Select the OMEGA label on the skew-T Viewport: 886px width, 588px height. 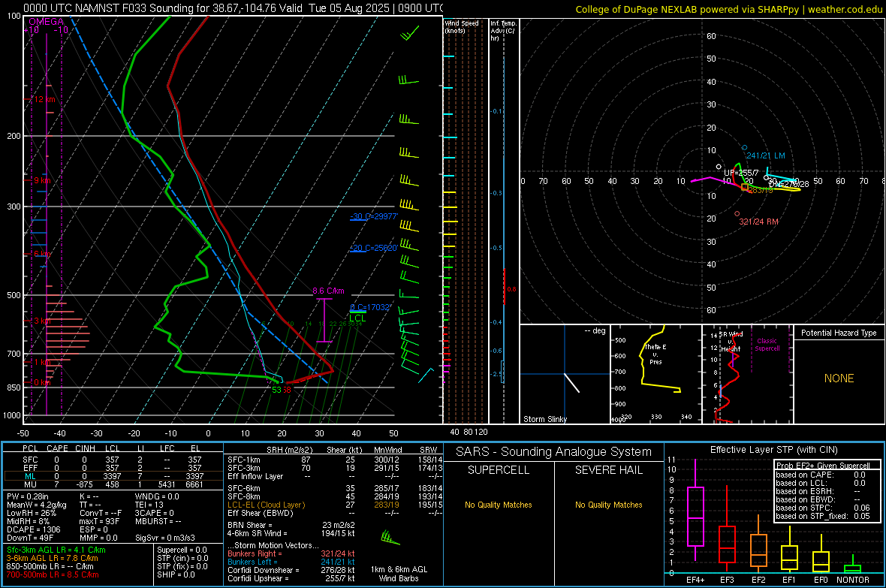47,22
